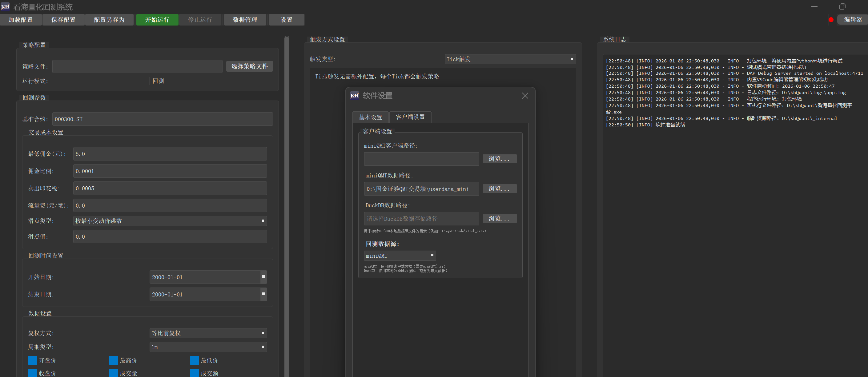Open the 滑点类型 dropdown
The image size is (868, 377).
point(170,221)
